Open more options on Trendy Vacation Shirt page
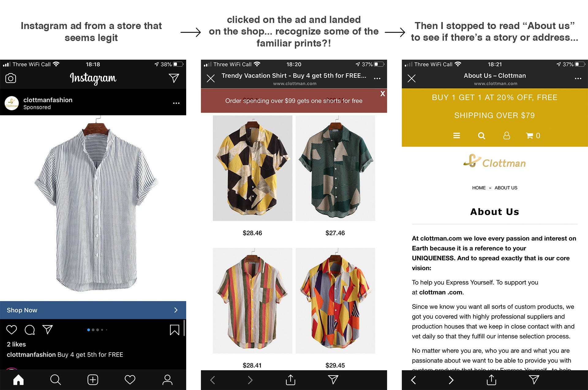The width and height of the screenshot is (588, 390). click(377, 79)
